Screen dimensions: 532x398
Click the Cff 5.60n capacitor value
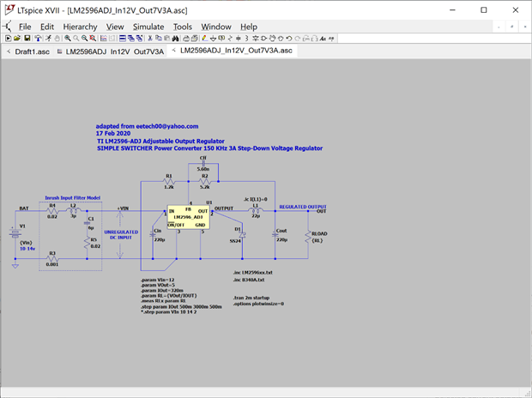(x=203, y=169)
